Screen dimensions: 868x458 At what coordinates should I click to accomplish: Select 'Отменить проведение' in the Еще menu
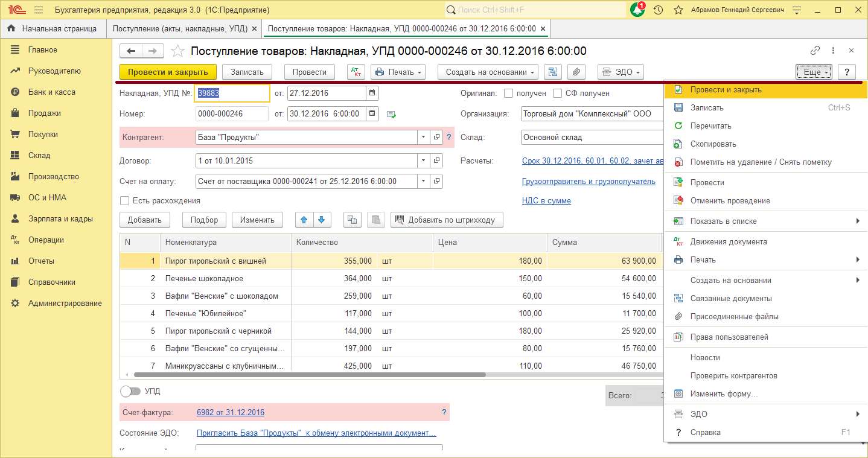(730, 199)
